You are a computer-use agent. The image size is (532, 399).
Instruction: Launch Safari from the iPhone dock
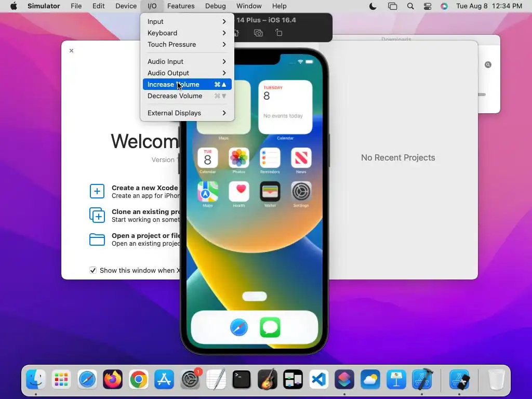[239, 327]
